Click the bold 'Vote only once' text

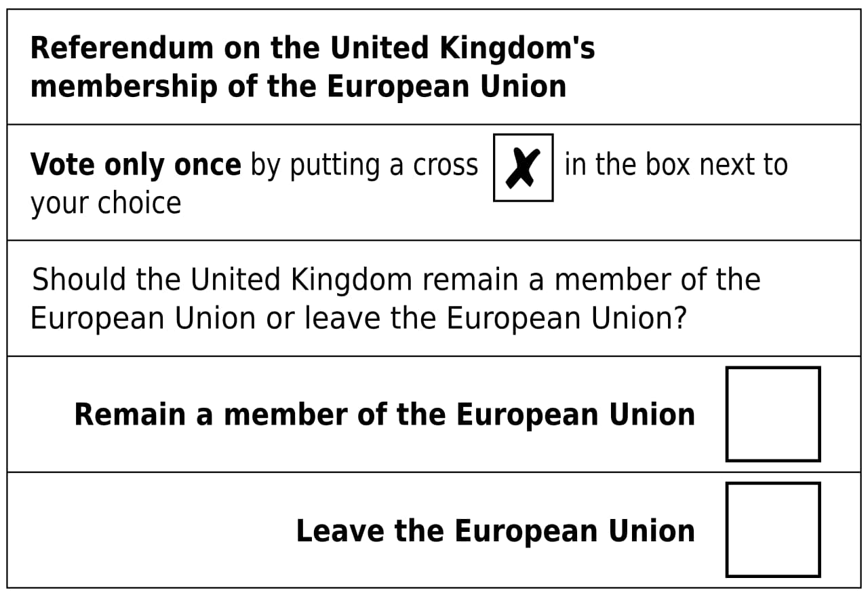[136, 165]
